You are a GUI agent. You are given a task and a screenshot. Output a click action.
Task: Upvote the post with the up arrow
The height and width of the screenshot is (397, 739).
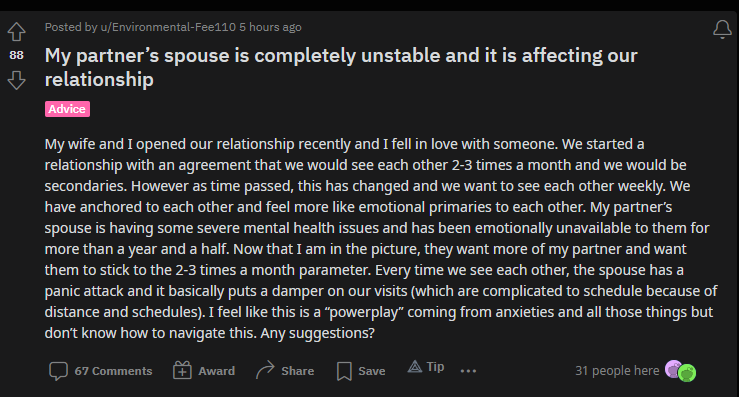[16, 32]
